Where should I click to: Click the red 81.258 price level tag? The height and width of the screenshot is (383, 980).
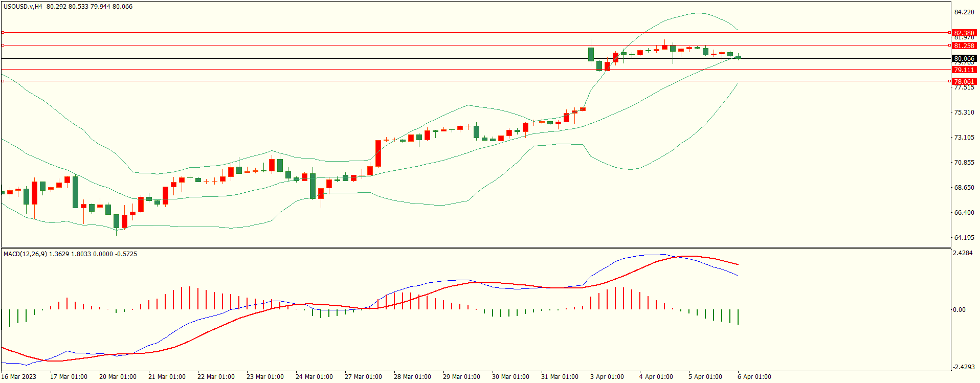(964, 46)
